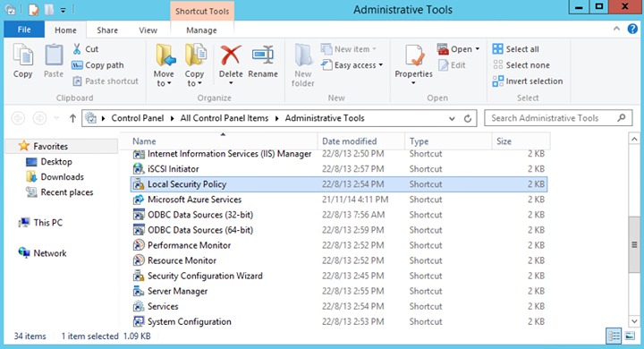Select ODBC Data Sources (32-bit) icon
The height and width of the screenshot is (349, 644).
pyautogui.click(x=139, y=215)
